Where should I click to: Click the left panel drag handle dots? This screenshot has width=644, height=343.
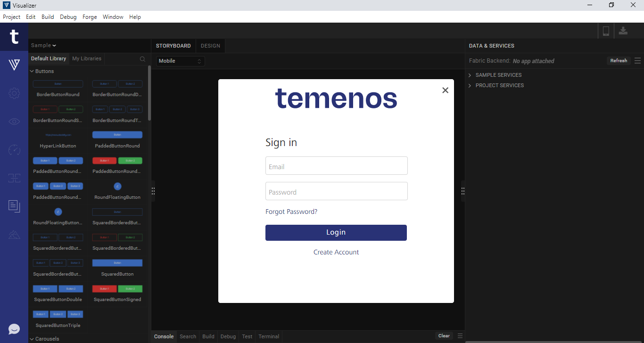(153, 191)
